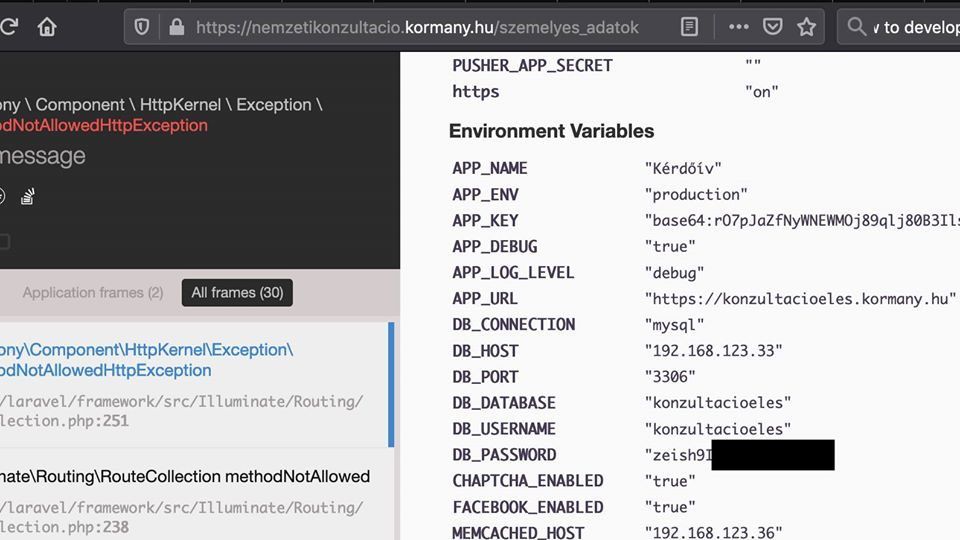Open the page actions three-dot menu

[738, 27]
